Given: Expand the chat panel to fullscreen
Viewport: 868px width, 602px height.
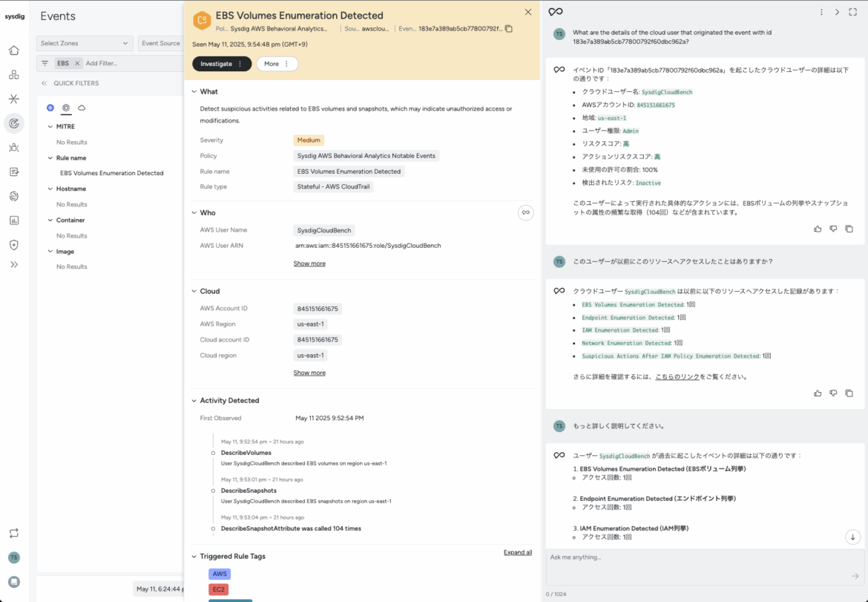Looking at the screenshot, I should point(852,12).
